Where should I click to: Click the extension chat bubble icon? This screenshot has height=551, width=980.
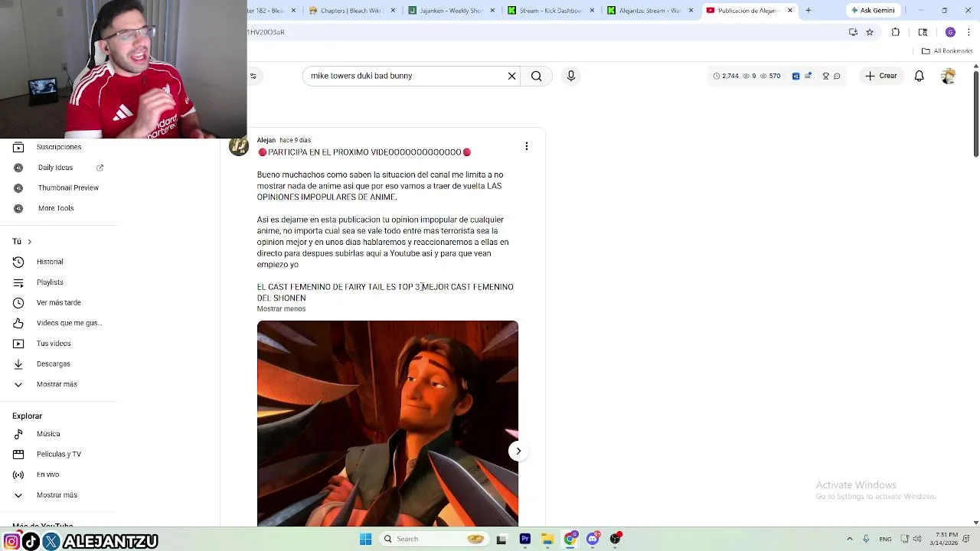point(837,76)
